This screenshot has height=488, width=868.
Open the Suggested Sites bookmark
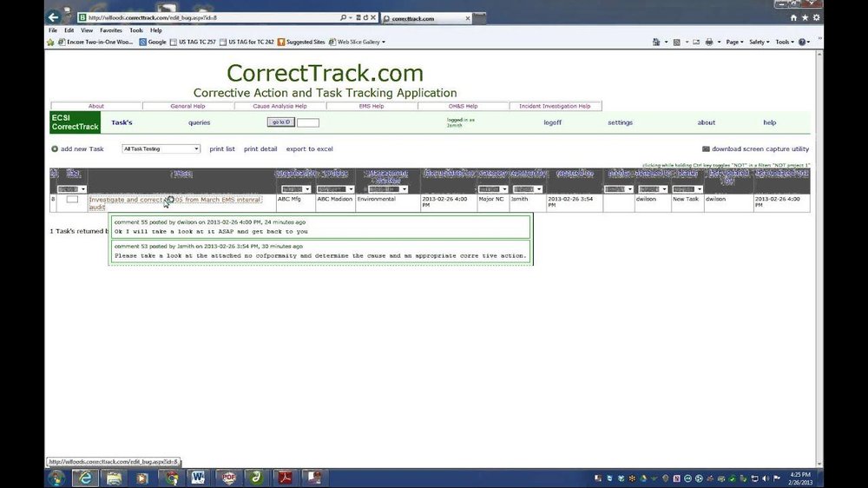(x=301, y=42)
